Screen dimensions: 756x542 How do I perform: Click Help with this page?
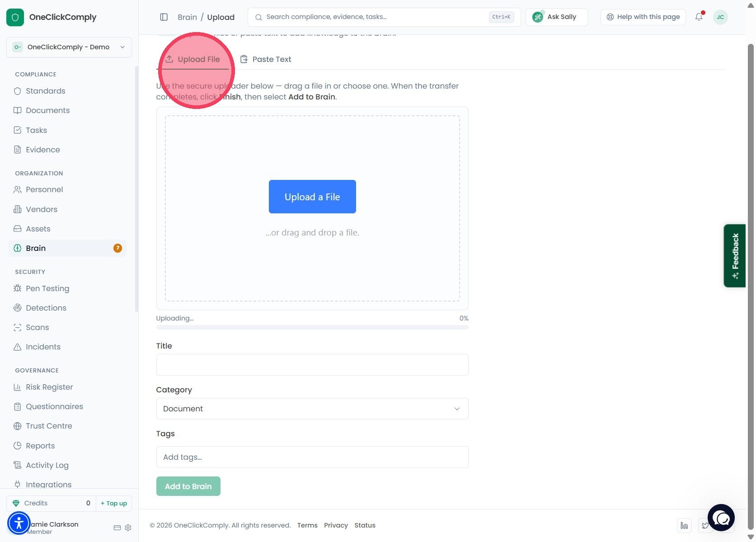[643, 17]
